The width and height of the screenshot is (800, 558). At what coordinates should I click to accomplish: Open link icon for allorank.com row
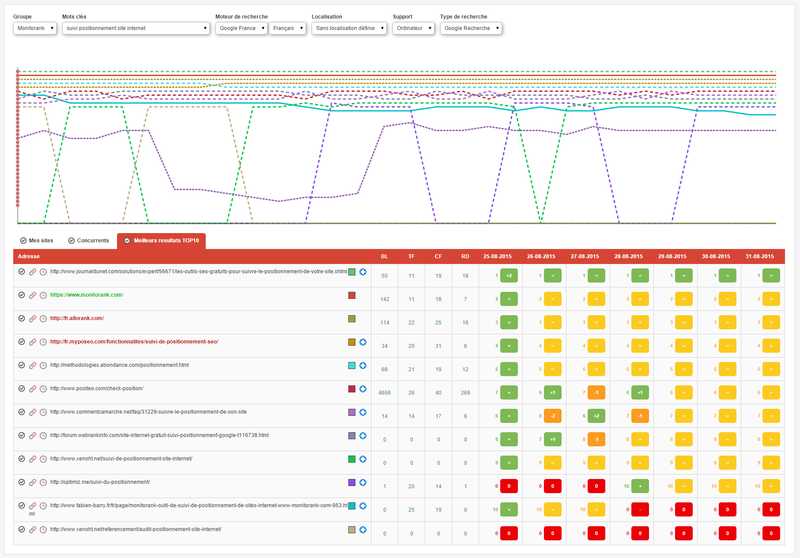click(32, 319)
